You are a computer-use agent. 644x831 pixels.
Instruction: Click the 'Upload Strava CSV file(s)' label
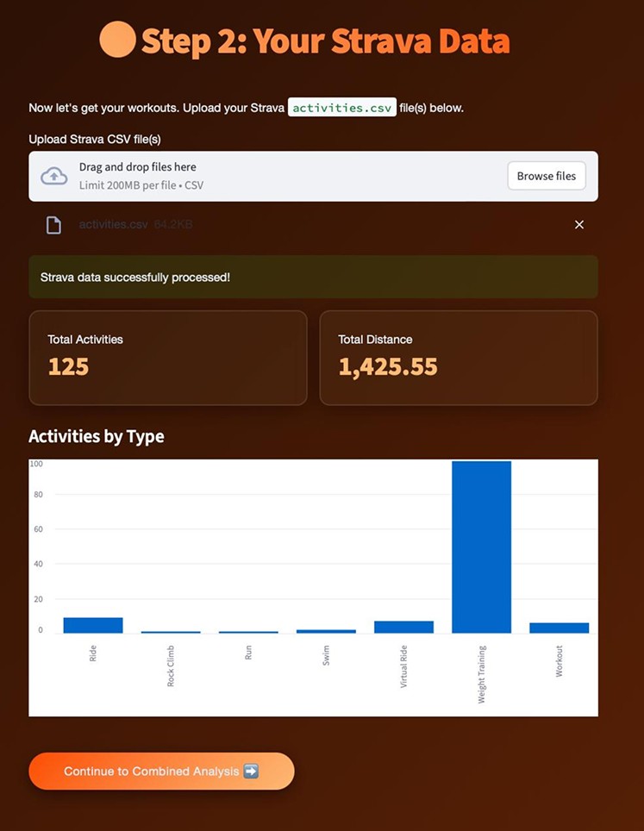[x=95, y=140]
